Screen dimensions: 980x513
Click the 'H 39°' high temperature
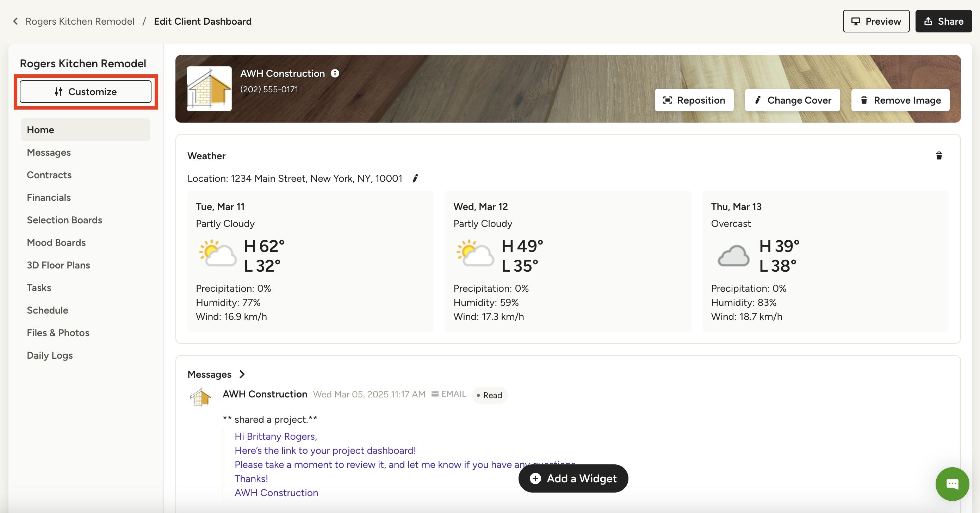[x=779, y=246]
